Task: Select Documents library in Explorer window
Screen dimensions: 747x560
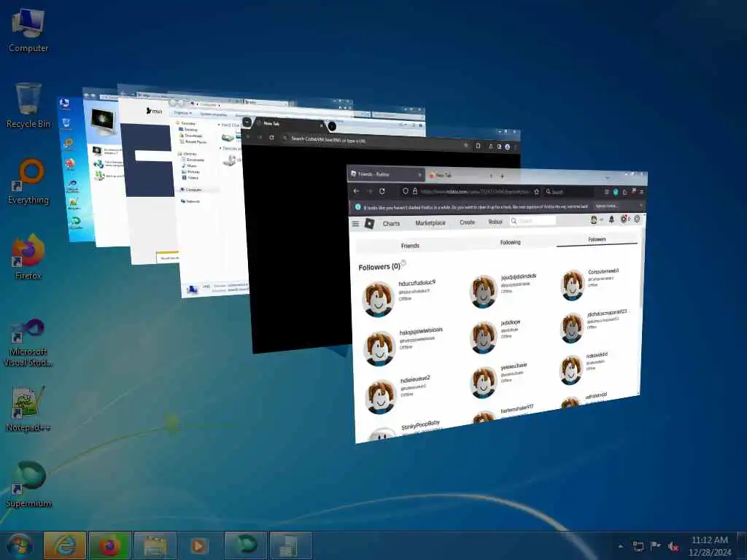Action: pos(194,160)
